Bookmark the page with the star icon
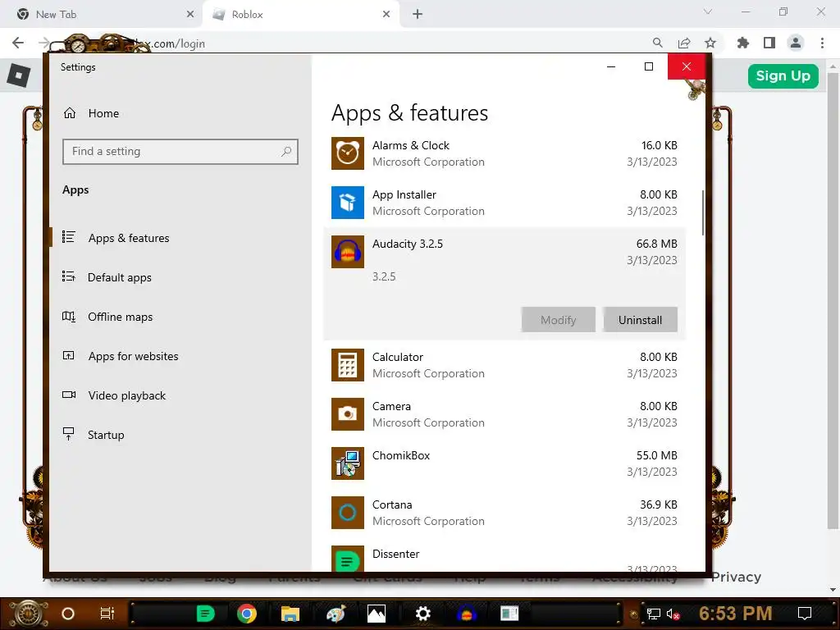This screenshot has width=840, height=630. [x=710, y=43]
